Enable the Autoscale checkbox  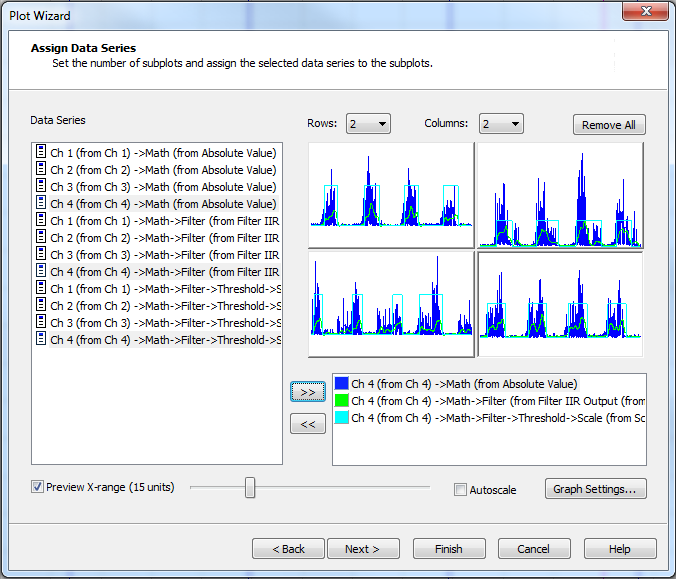460,490
